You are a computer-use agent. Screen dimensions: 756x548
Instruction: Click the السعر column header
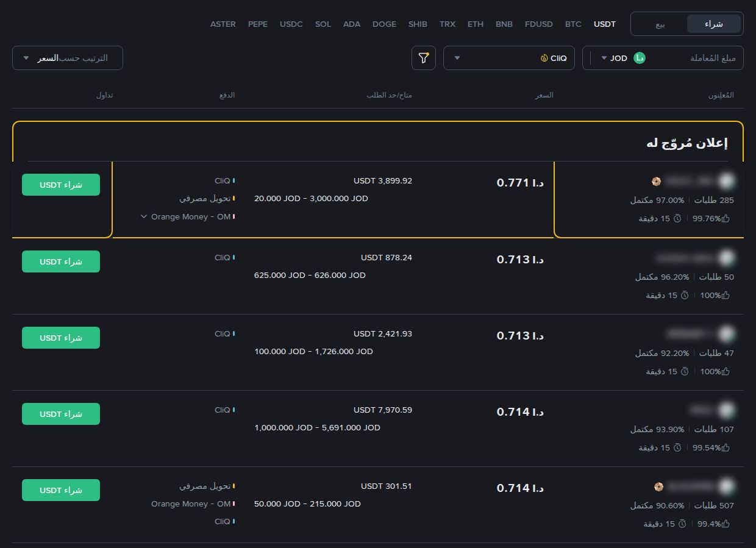coord(544,96)
